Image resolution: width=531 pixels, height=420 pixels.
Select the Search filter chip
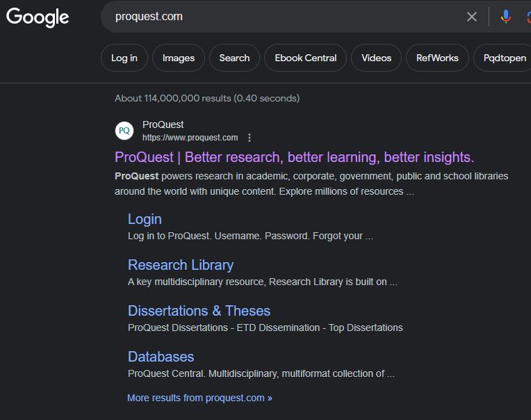coord(234,58)
